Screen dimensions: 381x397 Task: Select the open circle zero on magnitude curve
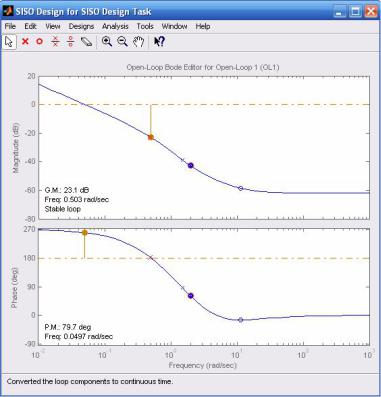[x=241, y=188]
